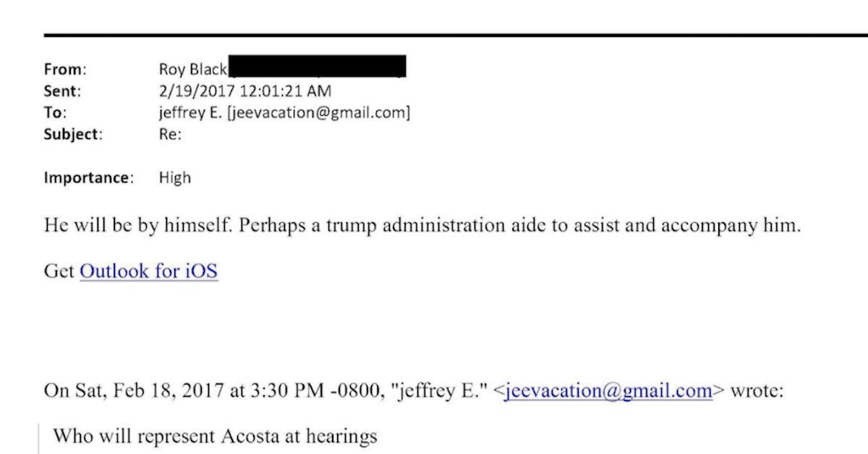The height and width of the screenshot is (454, 868).
Task: Click the sent timestamp 2/19/2017 12:01:21 AM
Action: 245,91
